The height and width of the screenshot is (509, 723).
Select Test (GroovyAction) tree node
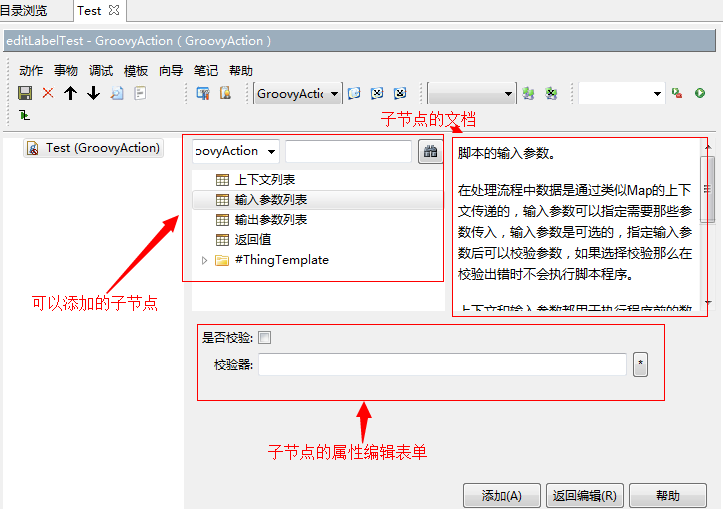pyautogui.click(x=94, y=148)
